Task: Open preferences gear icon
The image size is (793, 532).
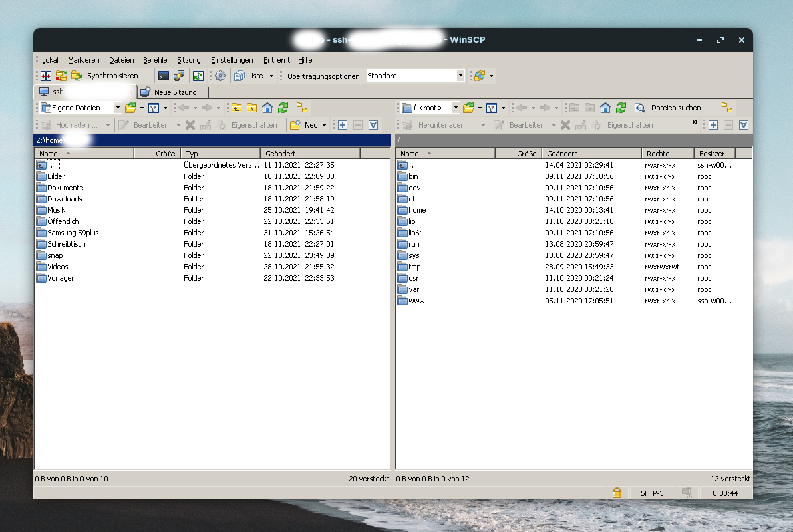Action: 220,76
